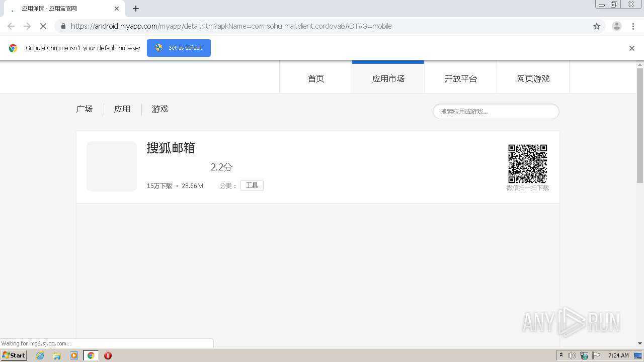Launch Internet Explorer from taskbar
Viewport: 644px width, 362px height.
tap(40, 355)
